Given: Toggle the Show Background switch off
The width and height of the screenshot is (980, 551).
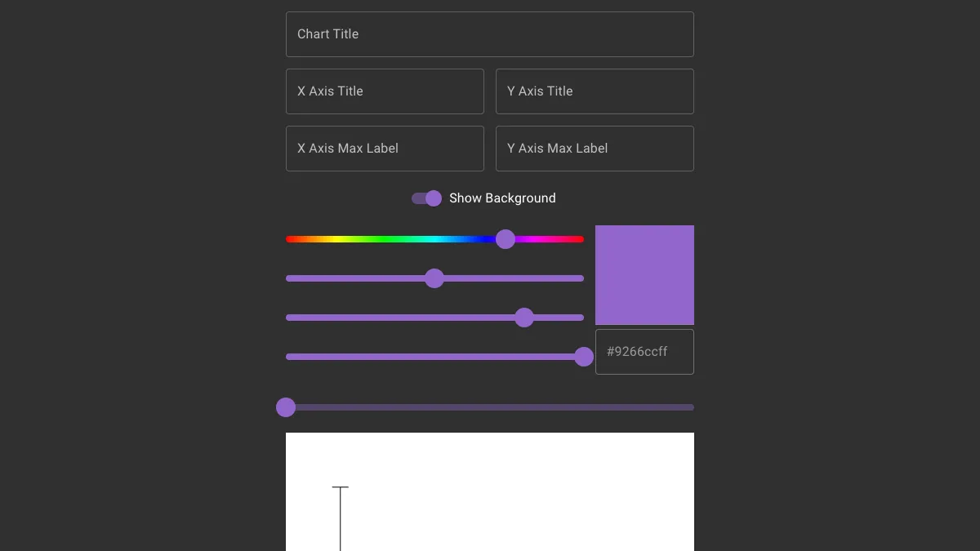Looking at the screenshot, I should [x=427, y=198].
